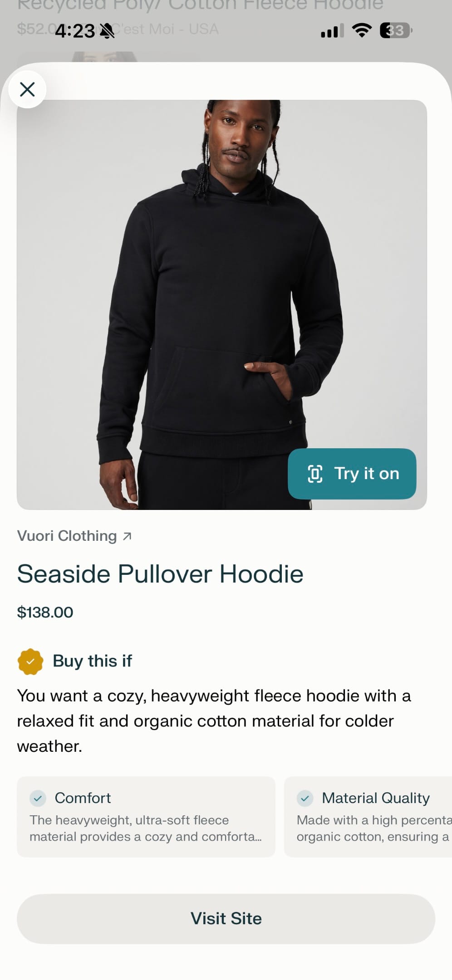The width and height of the screenshot is (452, 980).
Task: Tap the $138.00 price text
Action: [45, 612]
